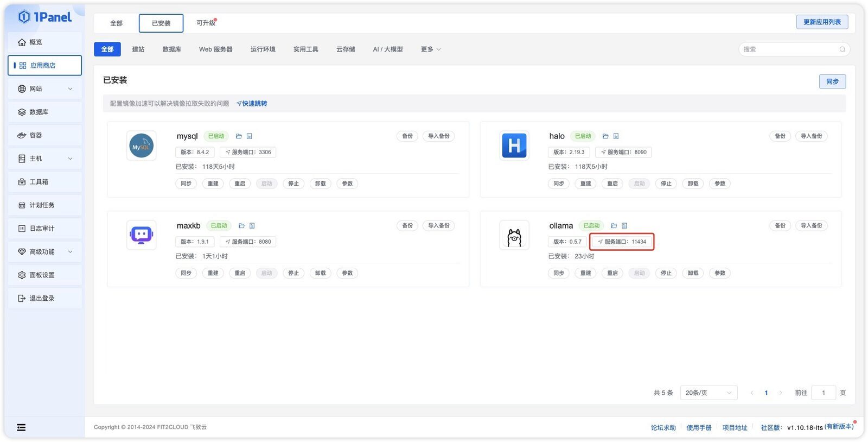Click the 有新版本 update link
Screen dimensions: 868x442
coord(839,427)
